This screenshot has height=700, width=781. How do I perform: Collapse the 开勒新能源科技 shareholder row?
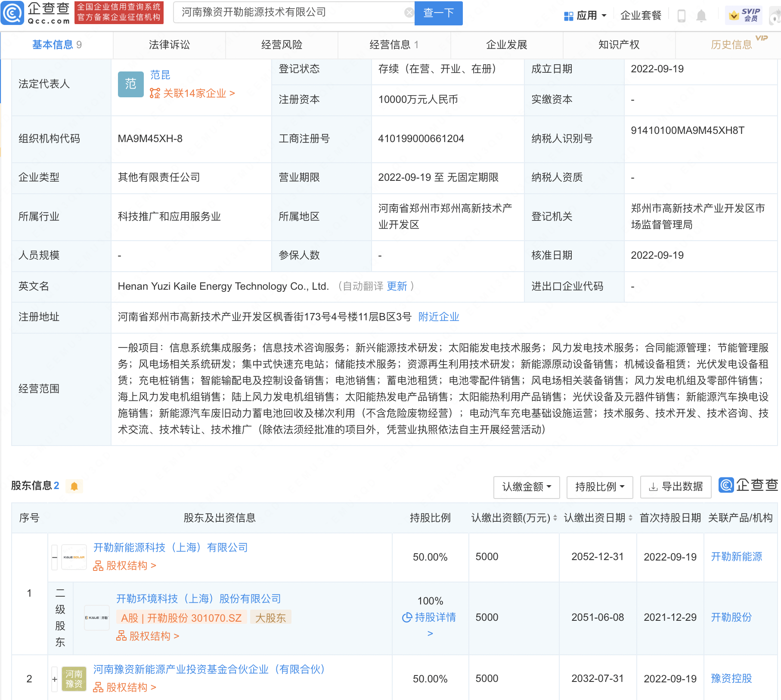point(55,557)
